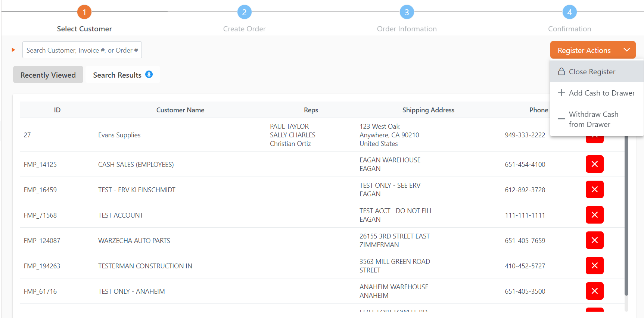Click red X for TEST - ERV KLEINSCHMIDT
Image resolution: width=644 pixels, height=318 pixels.
click(594, 190)
